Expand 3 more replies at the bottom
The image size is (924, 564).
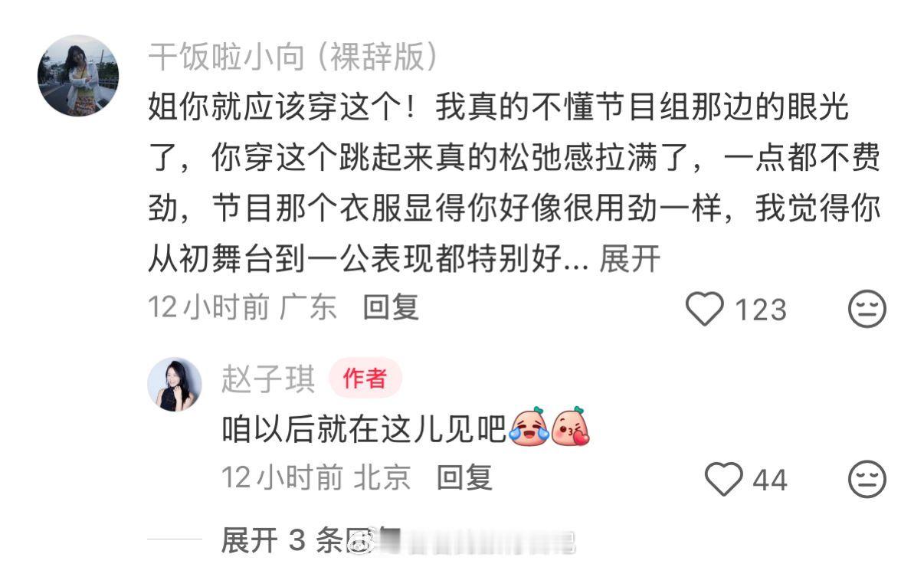coord(291,541)
